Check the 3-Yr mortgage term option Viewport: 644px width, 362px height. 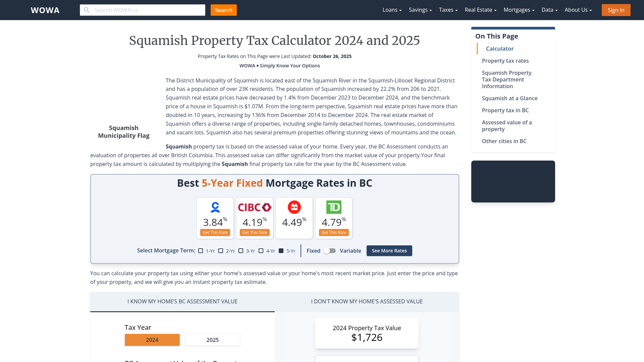(241, 251)
